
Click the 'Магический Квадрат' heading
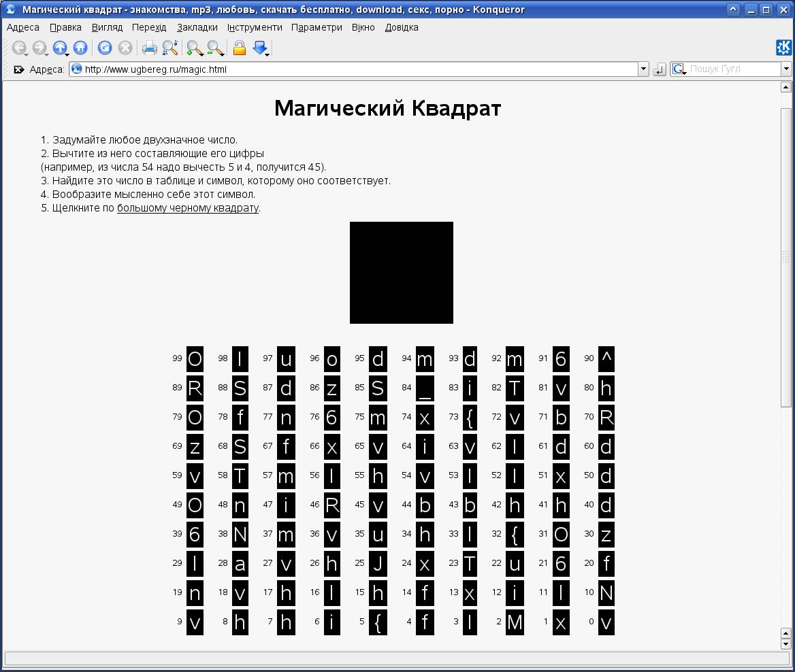click(388, 108)
